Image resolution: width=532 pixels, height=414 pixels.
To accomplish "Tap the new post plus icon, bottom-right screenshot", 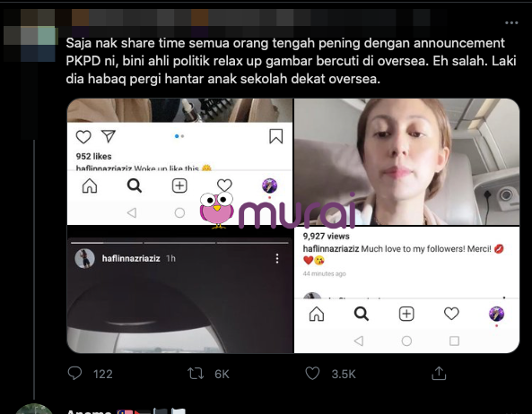I will 406,314.
